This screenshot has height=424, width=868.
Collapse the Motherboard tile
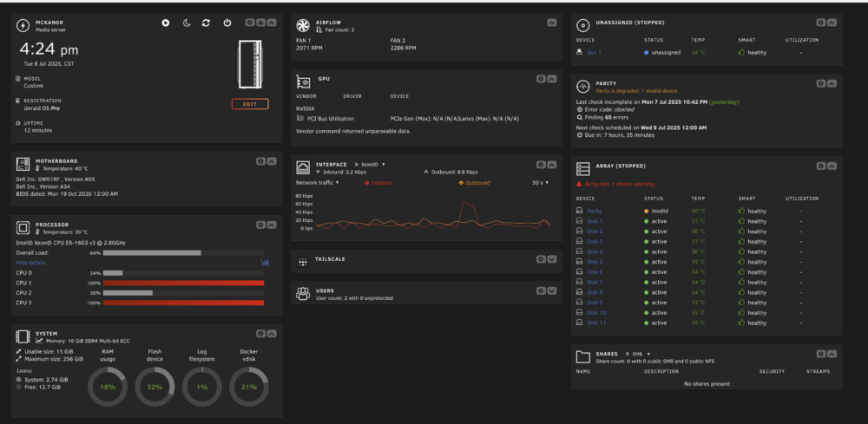(271, 161)
